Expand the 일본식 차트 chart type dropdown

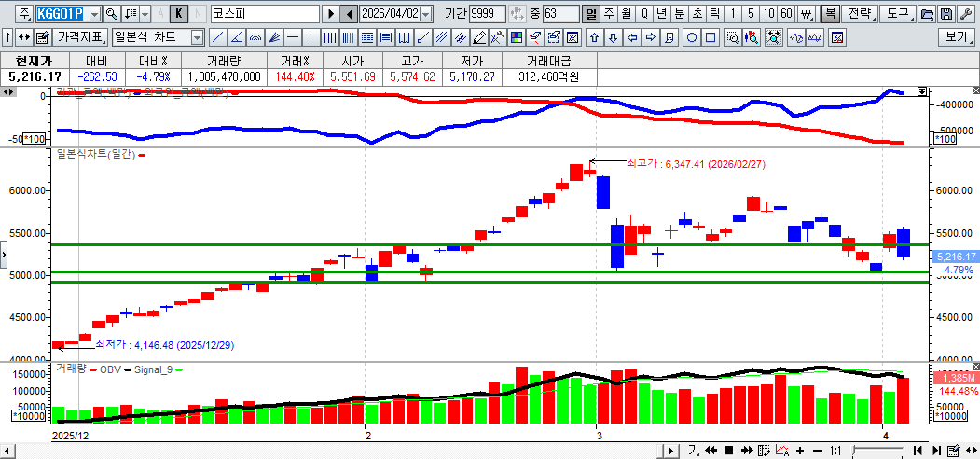tap(197, 37)
